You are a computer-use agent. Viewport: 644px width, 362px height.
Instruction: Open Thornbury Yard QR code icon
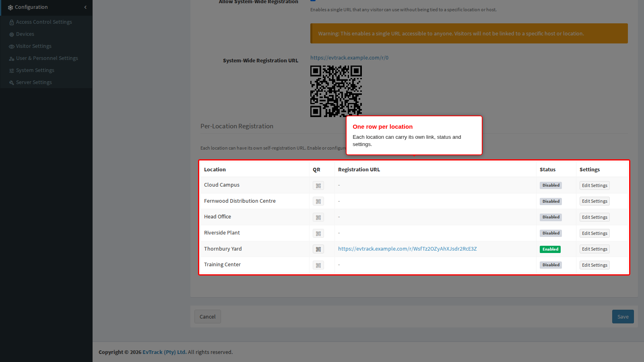318,249
